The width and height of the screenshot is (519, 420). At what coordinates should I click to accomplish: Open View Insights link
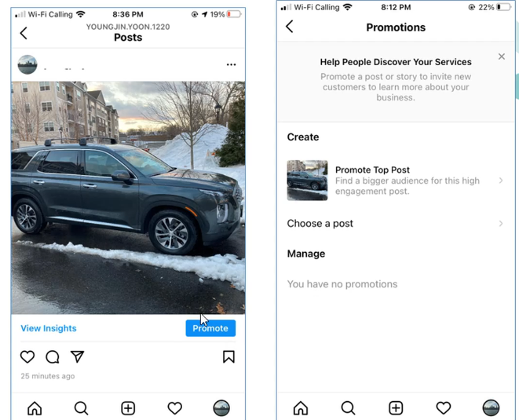click(49, 328)
